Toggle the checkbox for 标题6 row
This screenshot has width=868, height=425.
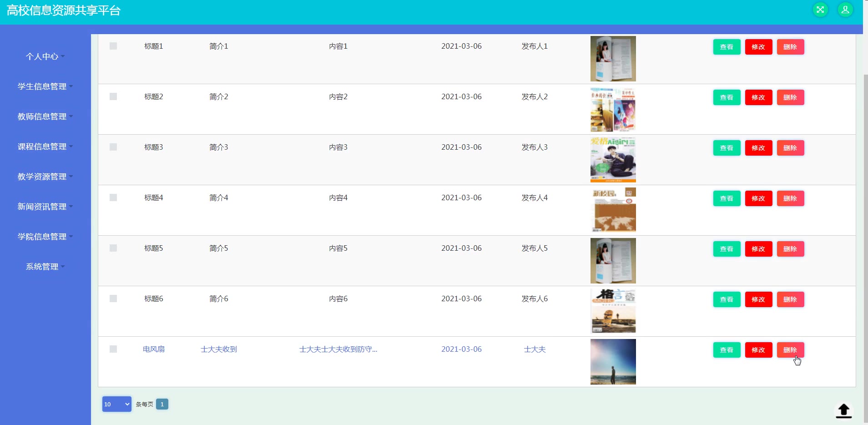[x=113, y=299]
